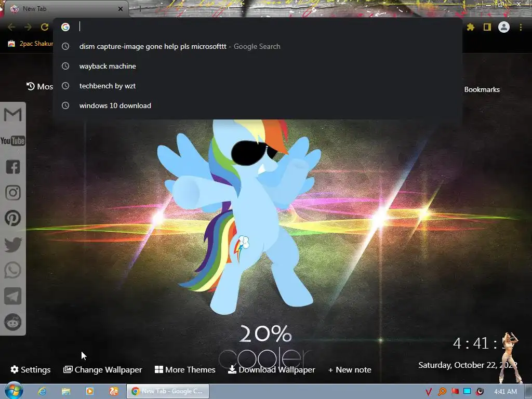
Task: Open Most visited history link
Action: 39,87
